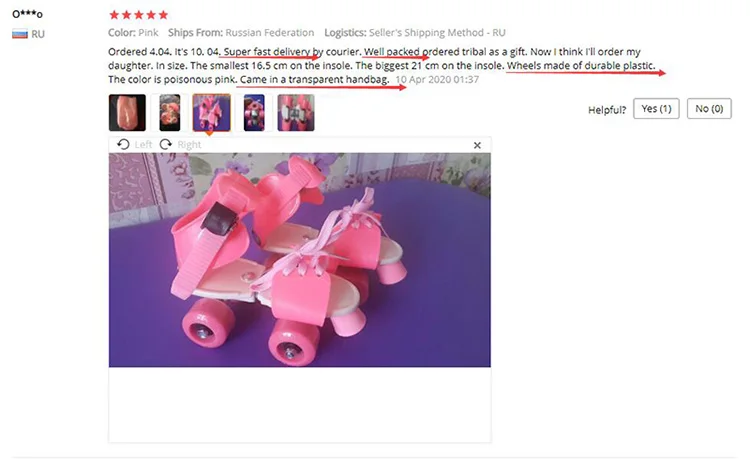
Task: Click the Russian flag icon
Action: coord(20,34)
